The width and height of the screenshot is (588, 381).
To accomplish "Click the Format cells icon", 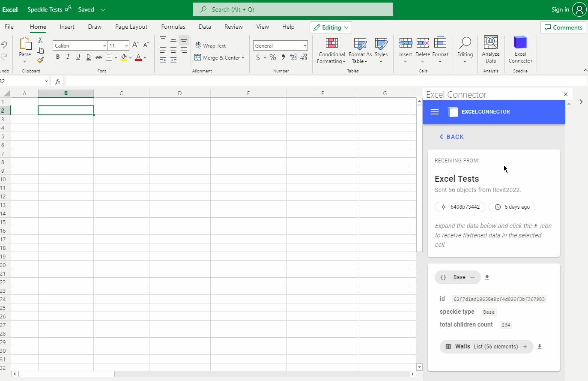I will click(440, 42).
